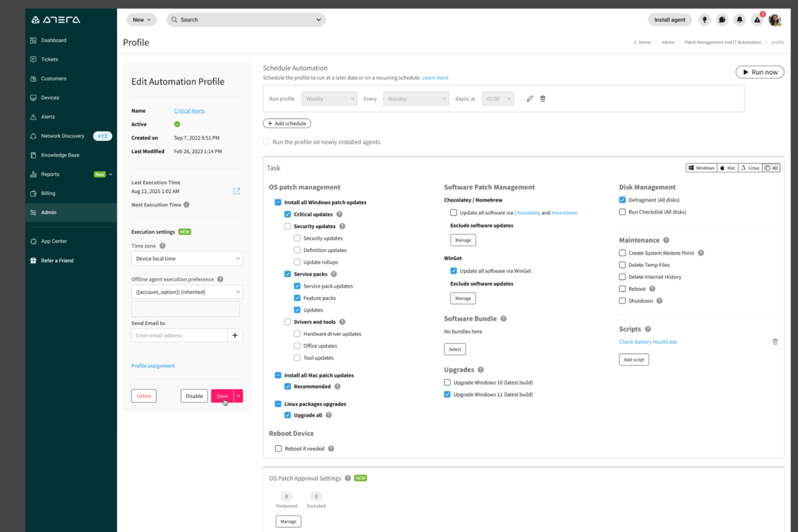Enable Reboot if needed option
Viewport: 798px width, 532px height.
coord(278,448)
